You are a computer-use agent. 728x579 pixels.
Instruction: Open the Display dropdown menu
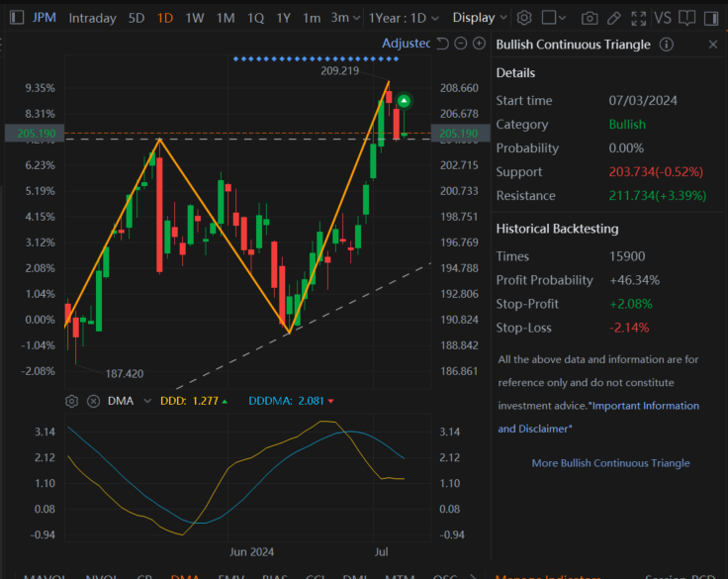480,18
